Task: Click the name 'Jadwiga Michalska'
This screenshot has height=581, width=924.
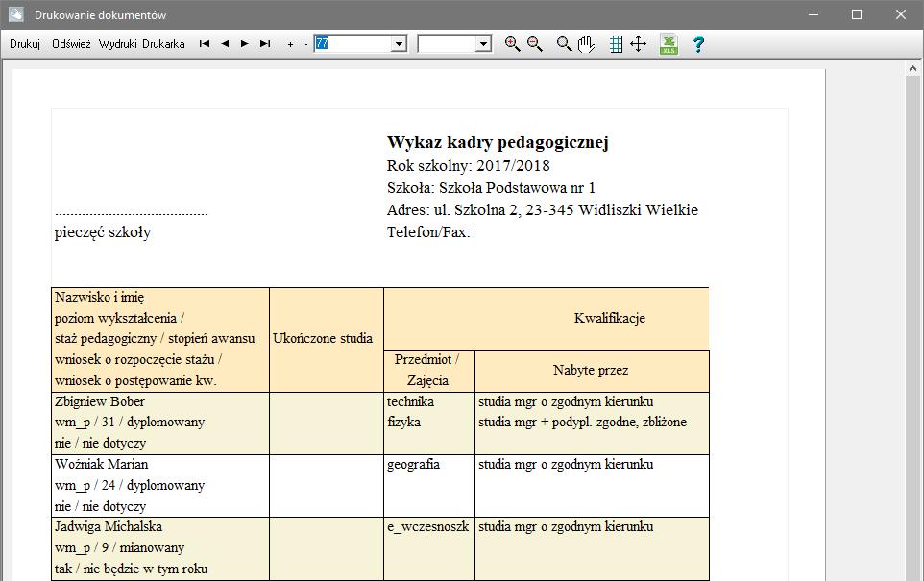Action: [x=109, y=527]
